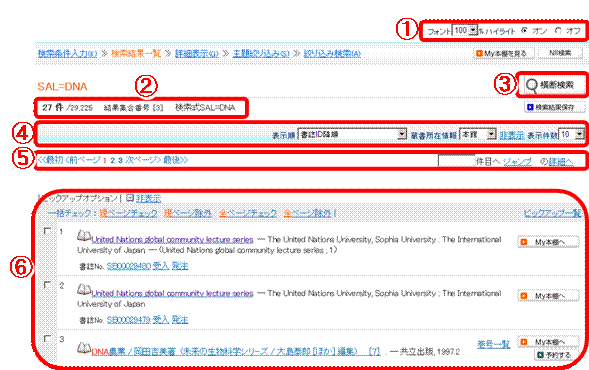Go to 絞り込み検索 breadcrumb step
Screen dimensions: 589x370
[332, 53]
